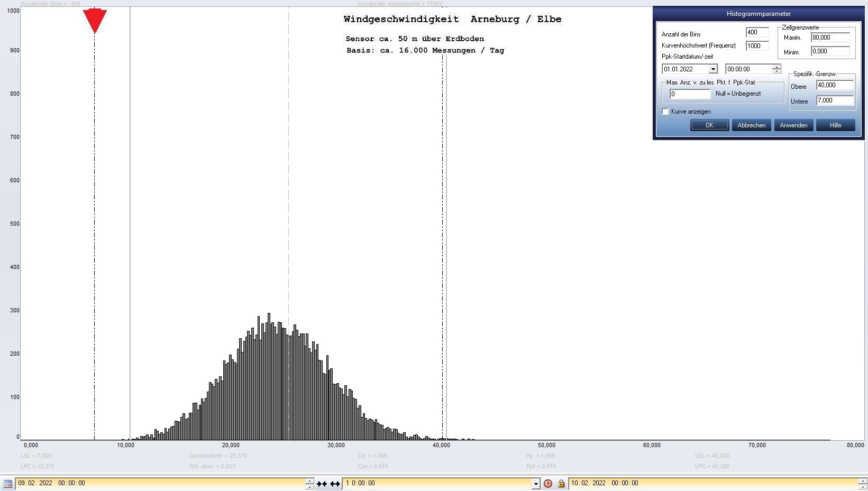Click the red triangle marker above the histogram
The width and height of the screenshot is (868, 491).
pyautogui.click(x=95, y=21)
